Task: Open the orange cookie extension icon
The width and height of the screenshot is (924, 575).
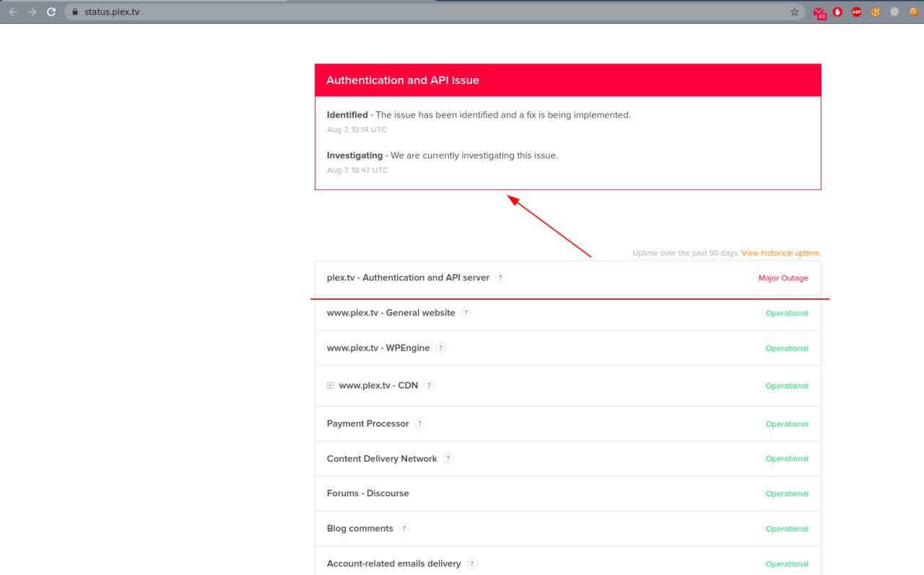Action: (913, 12)
